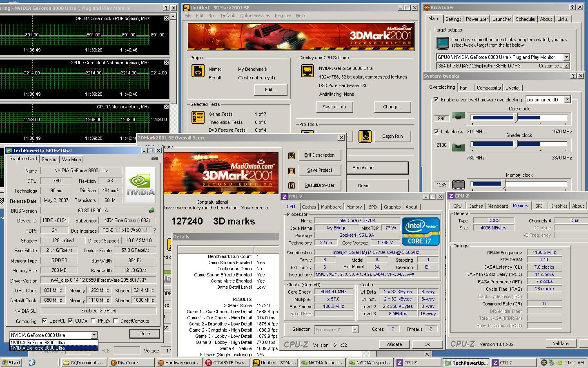Viewport: 588px width, 368px height.
Task: Click the RivaTuner target adapter monitor icon
Action: coord(442,43)
